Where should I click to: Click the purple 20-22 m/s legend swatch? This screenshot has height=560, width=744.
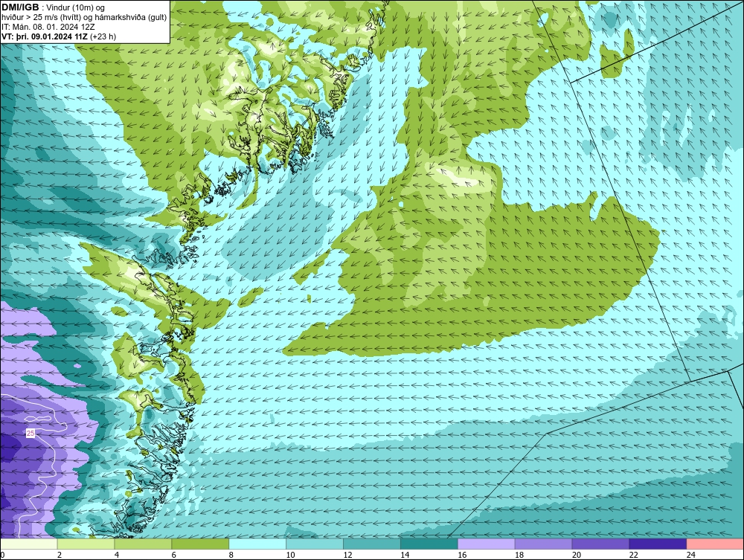600,544
